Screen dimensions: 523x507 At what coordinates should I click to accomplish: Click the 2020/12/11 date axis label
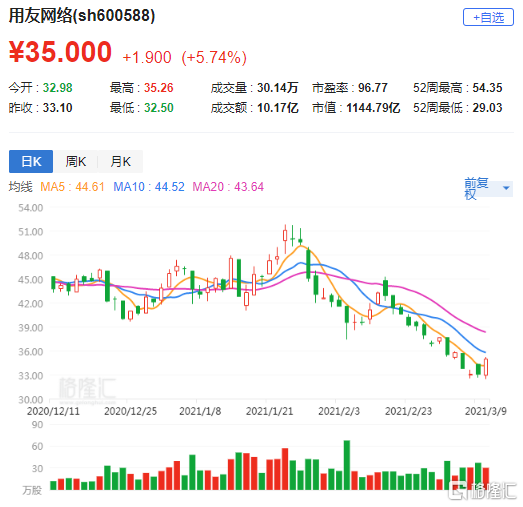tap(53, 411)
